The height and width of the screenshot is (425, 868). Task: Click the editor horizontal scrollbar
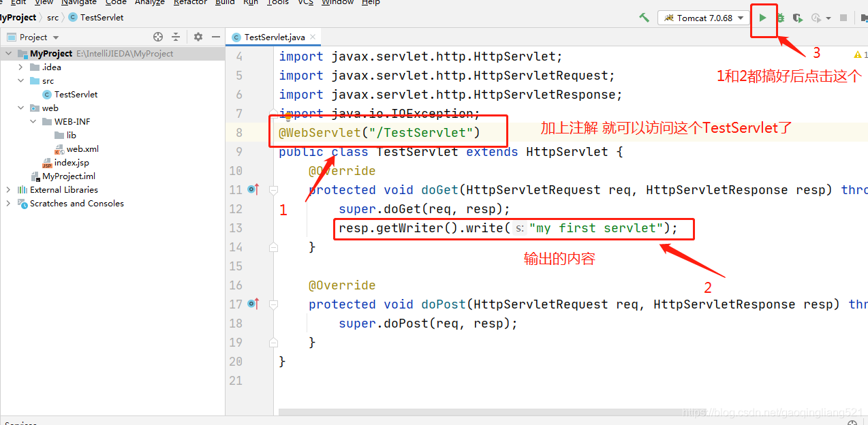tap(477, 412)
